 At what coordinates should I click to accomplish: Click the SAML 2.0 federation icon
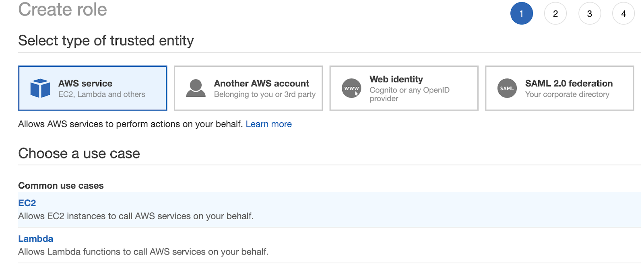(507, 88)
